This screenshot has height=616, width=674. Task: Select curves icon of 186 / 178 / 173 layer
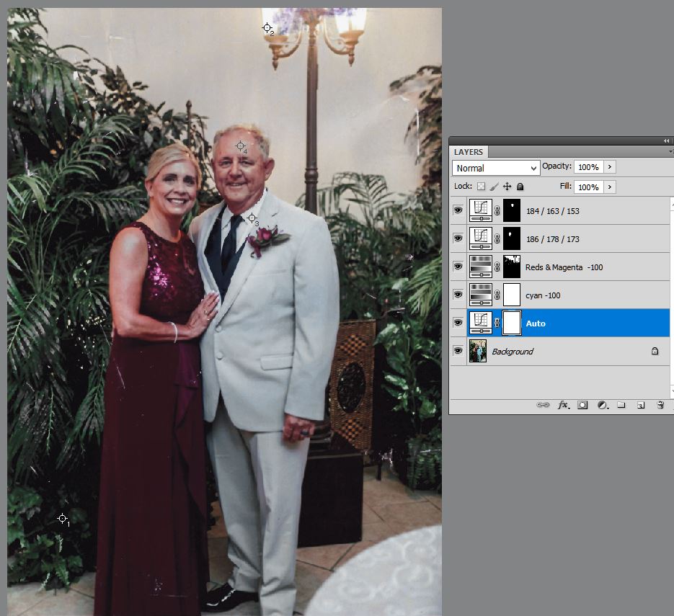pos(481,238)
